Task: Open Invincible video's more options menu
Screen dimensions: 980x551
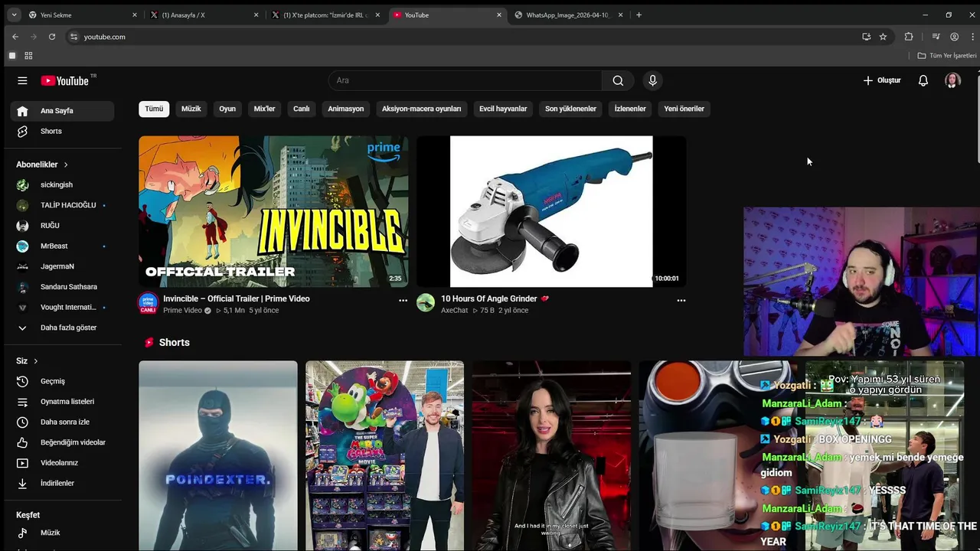Action: (x=403, y=301)
